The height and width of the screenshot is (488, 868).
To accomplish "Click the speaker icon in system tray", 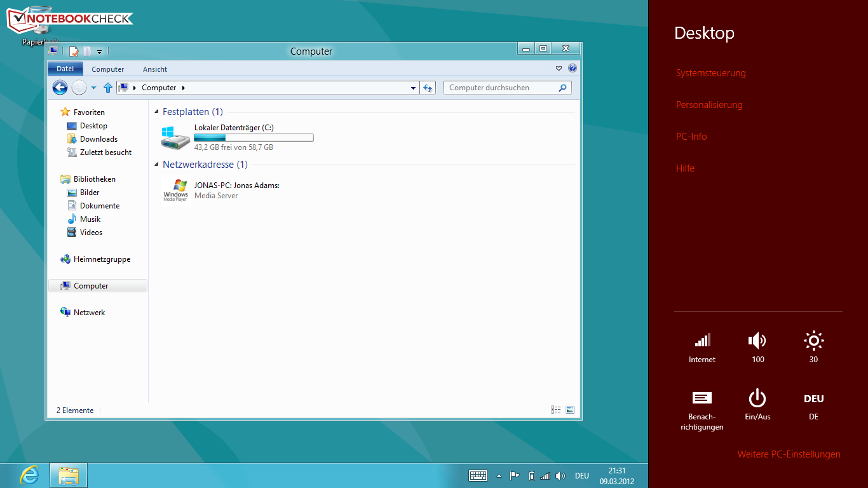I will point(560,475).
